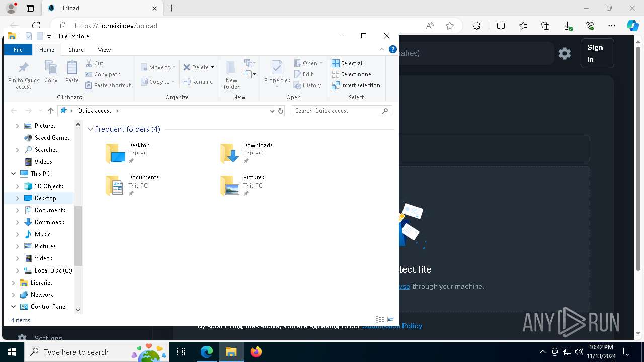Click the taskbar search box
The width and height of the screenshot is (644, 362).
[97, 352]
